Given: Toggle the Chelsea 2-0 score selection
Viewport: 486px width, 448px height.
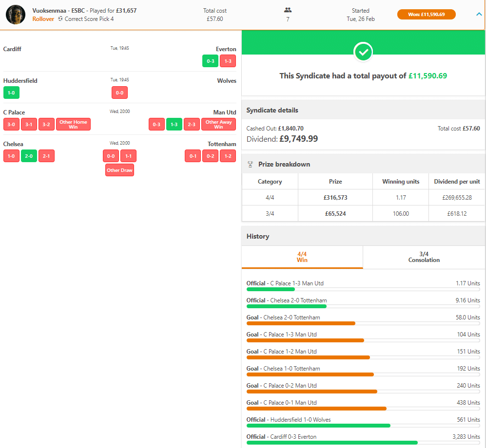Looking at the screenshot, I should (x=29, y=156).
